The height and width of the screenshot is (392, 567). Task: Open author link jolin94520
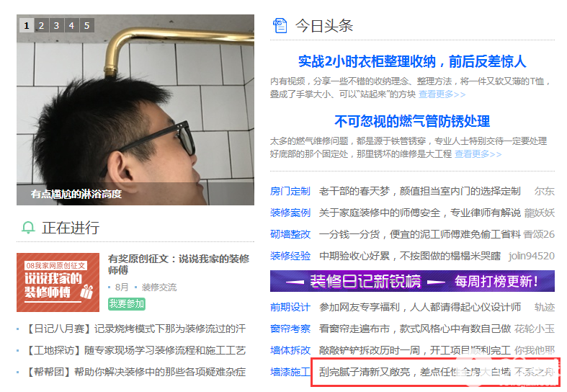point(531,256)
